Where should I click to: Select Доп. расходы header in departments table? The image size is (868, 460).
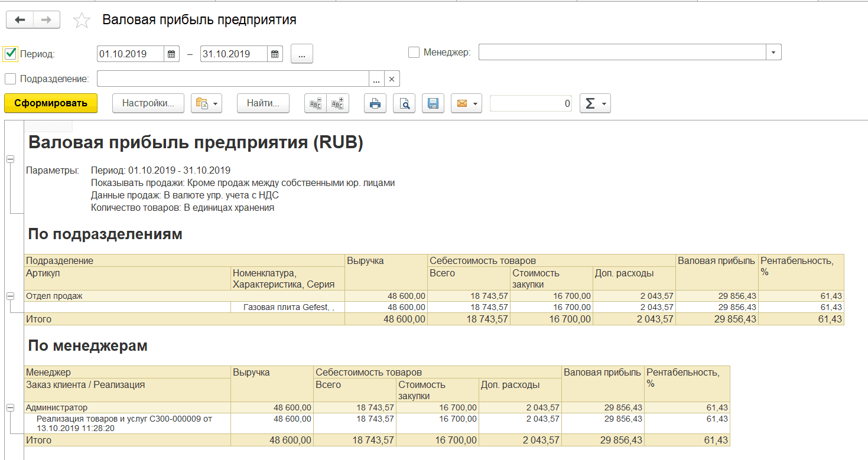click(x=635, y=278)
